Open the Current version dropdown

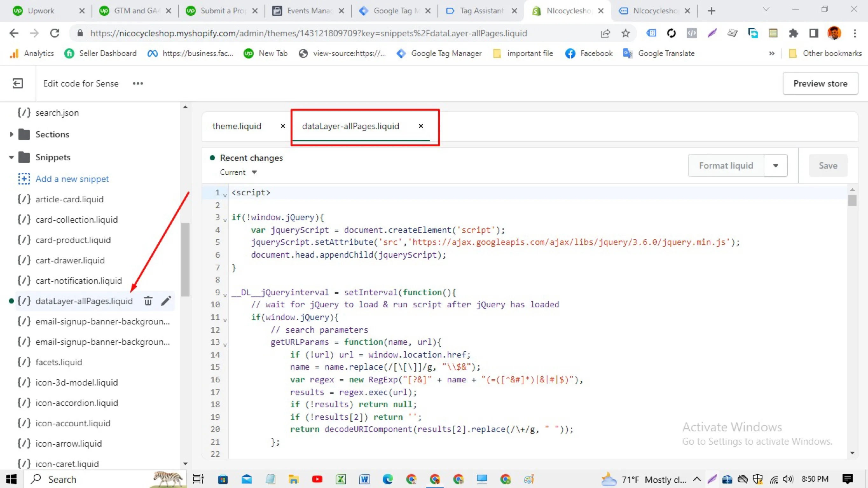click(238, 172)
